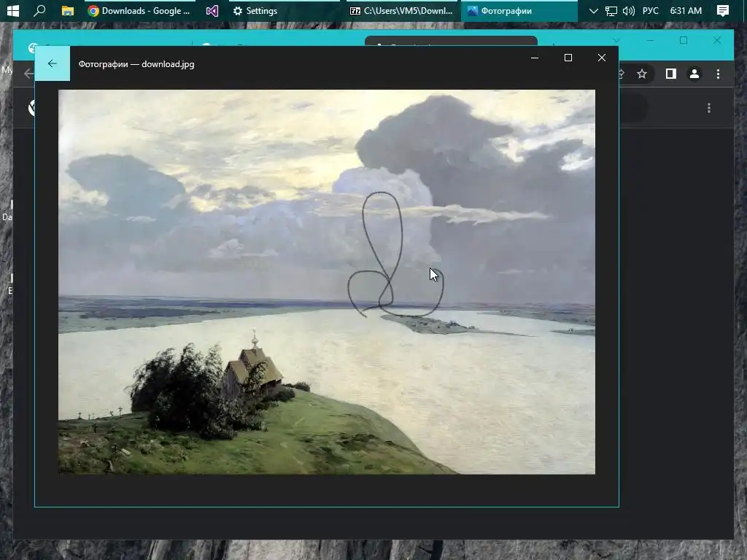Open Downloads page three-dot menu in Chrome
The height and width of the screenshot is (560, 747).
(x=709, y=108)
